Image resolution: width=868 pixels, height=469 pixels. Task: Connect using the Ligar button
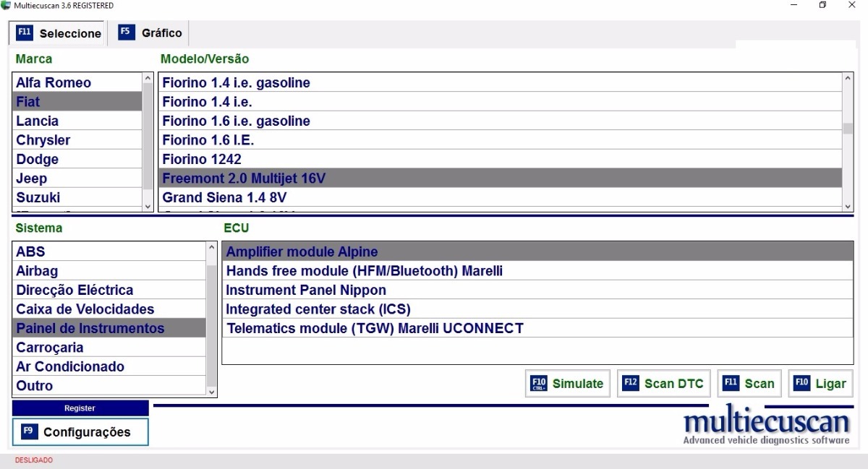tap(821, 384)
